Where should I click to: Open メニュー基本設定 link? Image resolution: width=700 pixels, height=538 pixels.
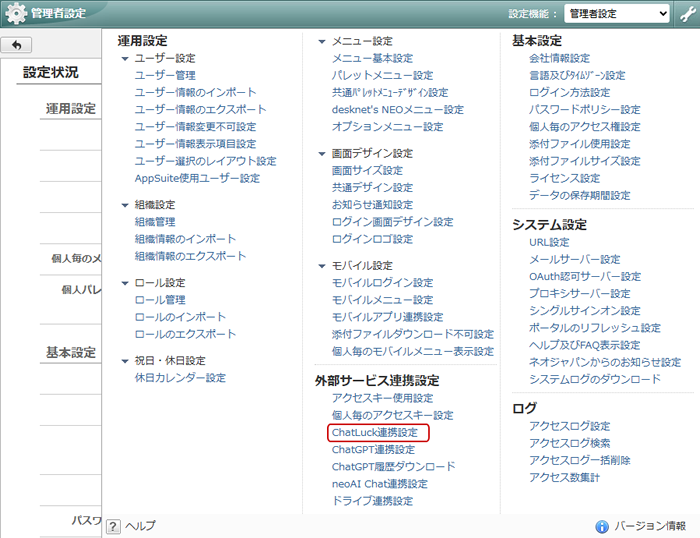tap(372, 58)
